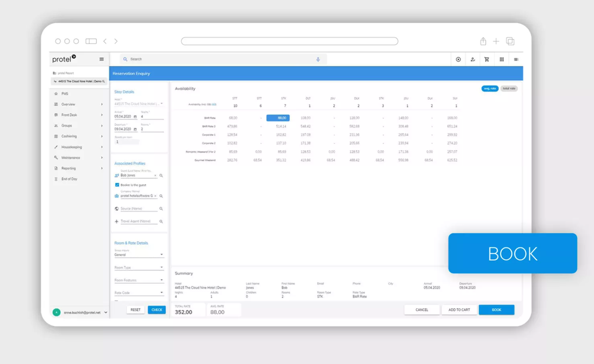Click the Rooms input field
Viewport: 594px width, 364px height.
coord(152,129)
